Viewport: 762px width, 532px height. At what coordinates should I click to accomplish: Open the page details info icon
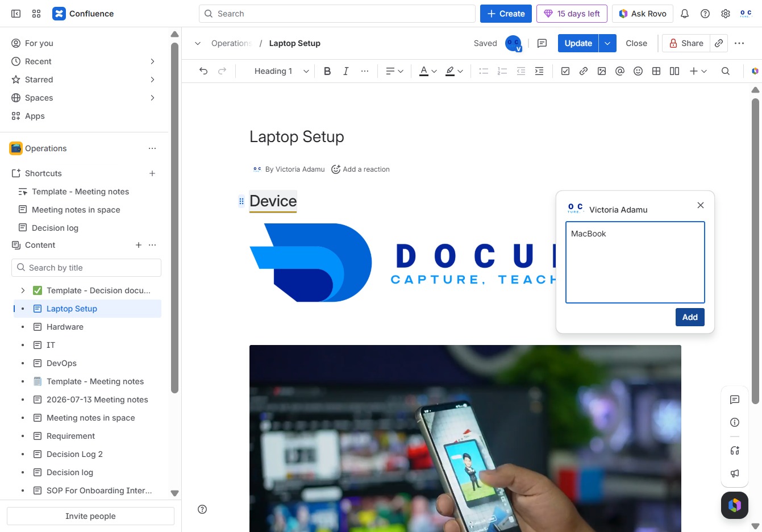pos(735,422)
